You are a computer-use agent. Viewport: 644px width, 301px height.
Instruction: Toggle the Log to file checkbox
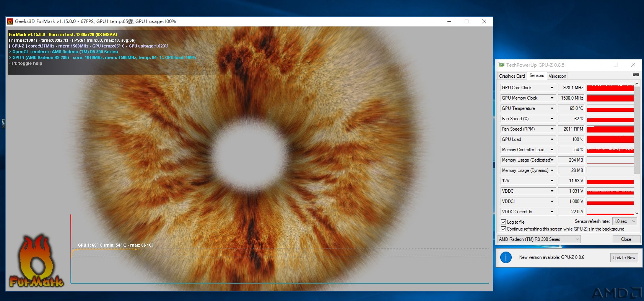pos(504,222)
